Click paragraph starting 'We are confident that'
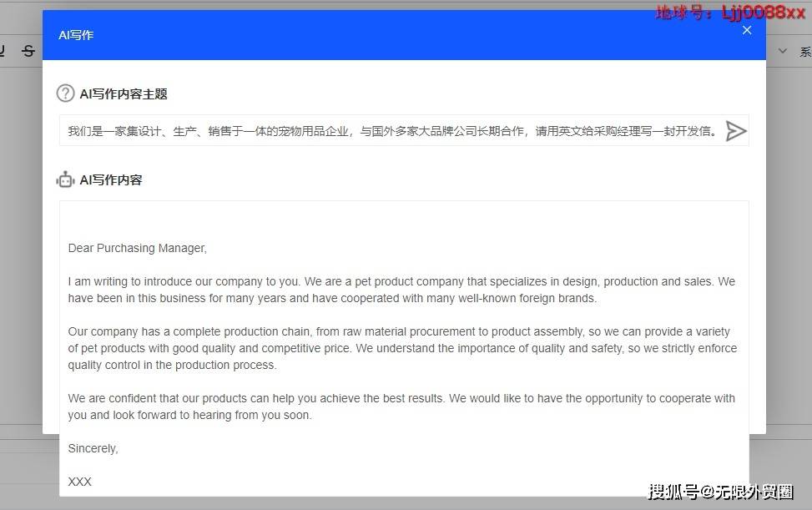812x510 pixels. (x=401, y=406)
